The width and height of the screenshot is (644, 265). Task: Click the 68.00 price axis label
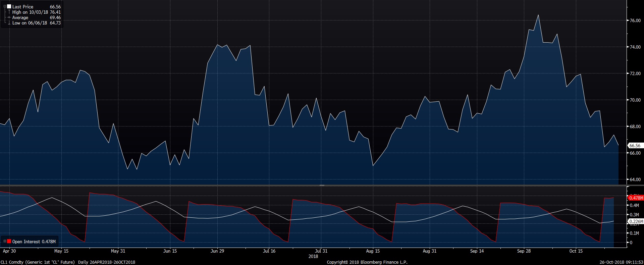tap(635, 126)
